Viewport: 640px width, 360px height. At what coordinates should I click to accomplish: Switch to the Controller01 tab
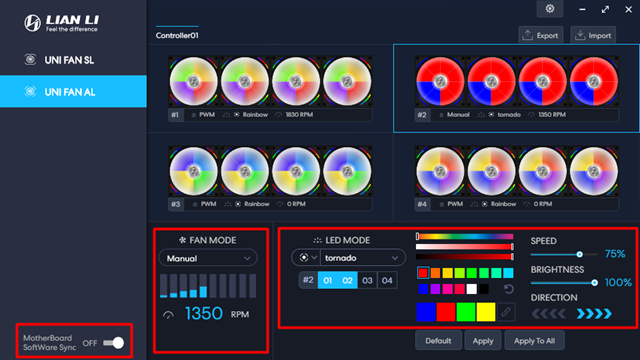coord(177,35)
